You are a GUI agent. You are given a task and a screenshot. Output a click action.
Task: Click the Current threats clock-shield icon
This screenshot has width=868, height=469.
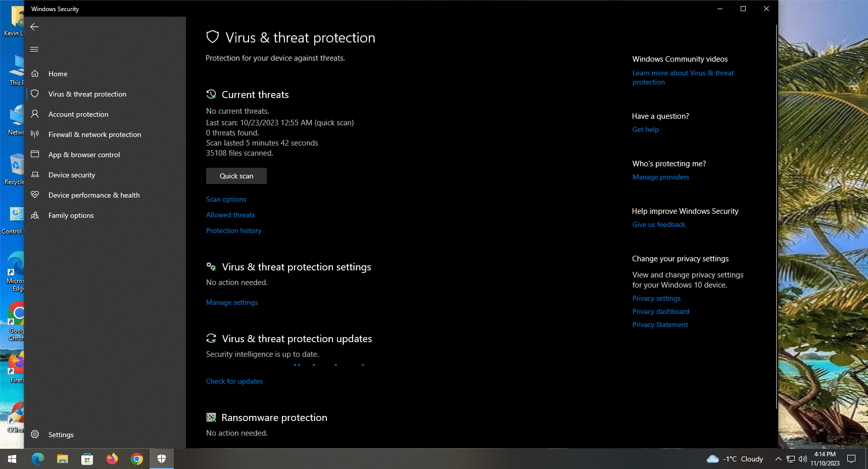(211, 94)
